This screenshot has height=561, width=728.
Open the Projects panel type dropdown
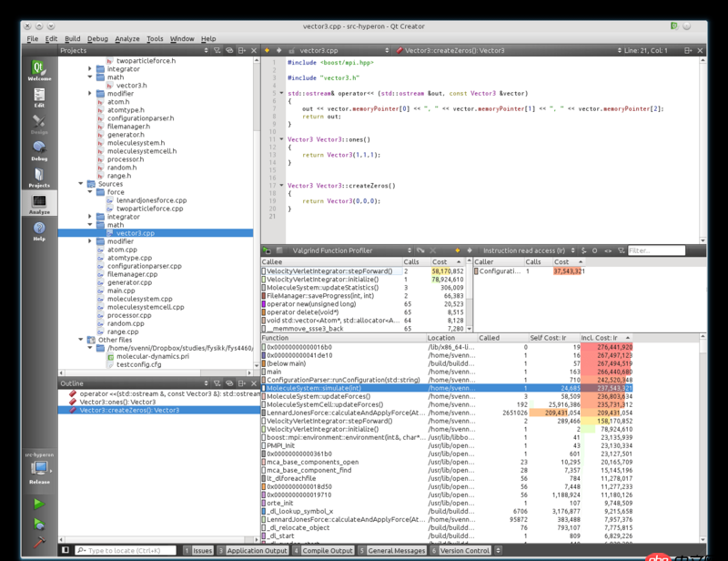(206, 50)
